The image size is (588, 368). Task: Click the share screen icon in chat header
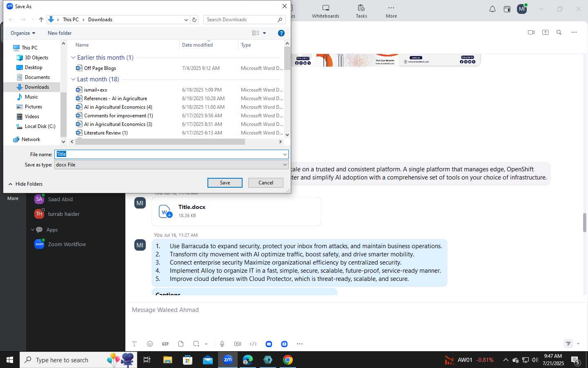[x=546, y=32]
